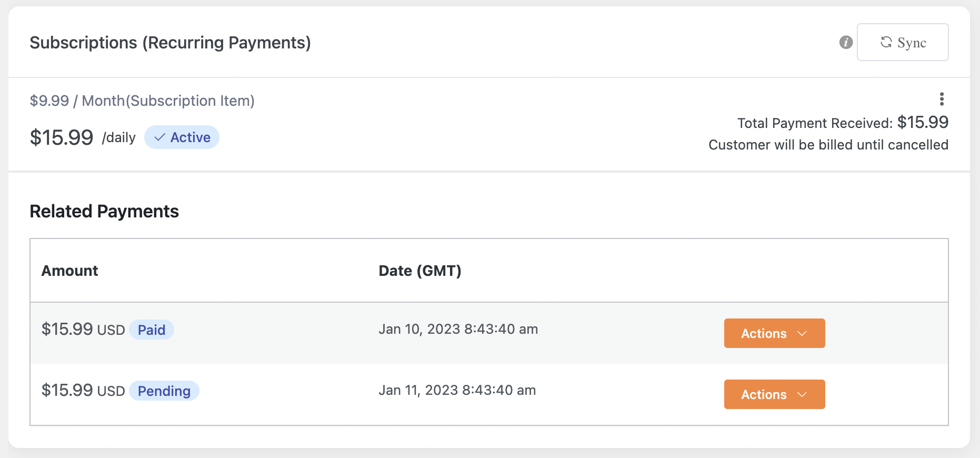980x458 pixels.
Task: Click the info icon beside Sync
Action: [845, 43]
